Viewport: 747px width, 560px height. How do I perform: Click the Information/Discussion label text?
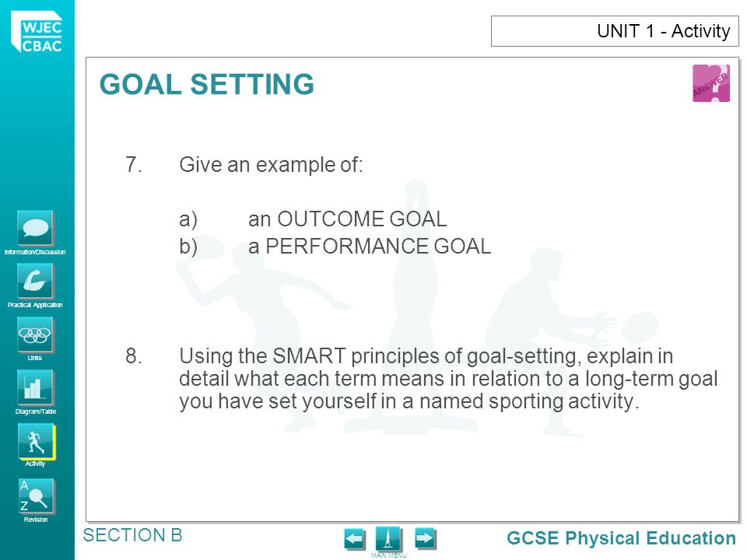[35, 252]
